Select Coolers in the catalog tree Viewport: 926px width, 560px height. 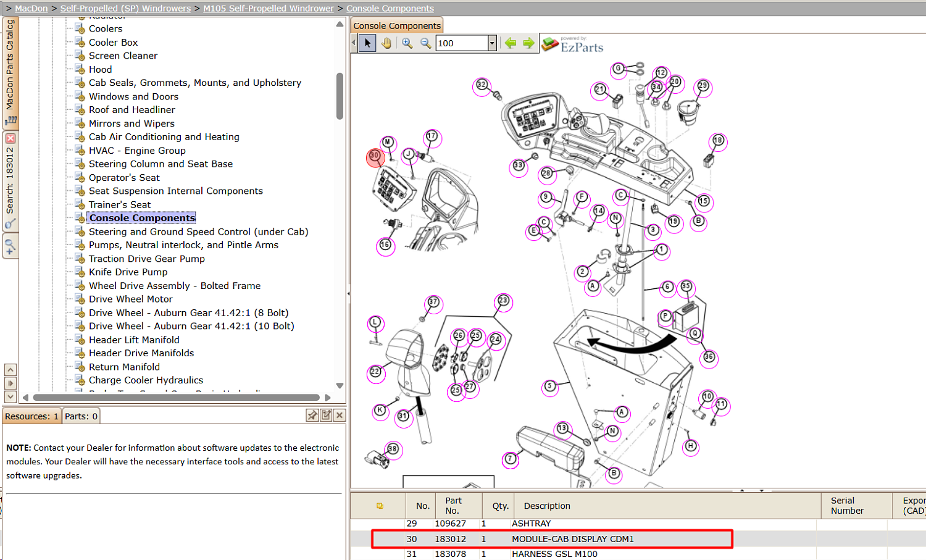click(106, 28)
